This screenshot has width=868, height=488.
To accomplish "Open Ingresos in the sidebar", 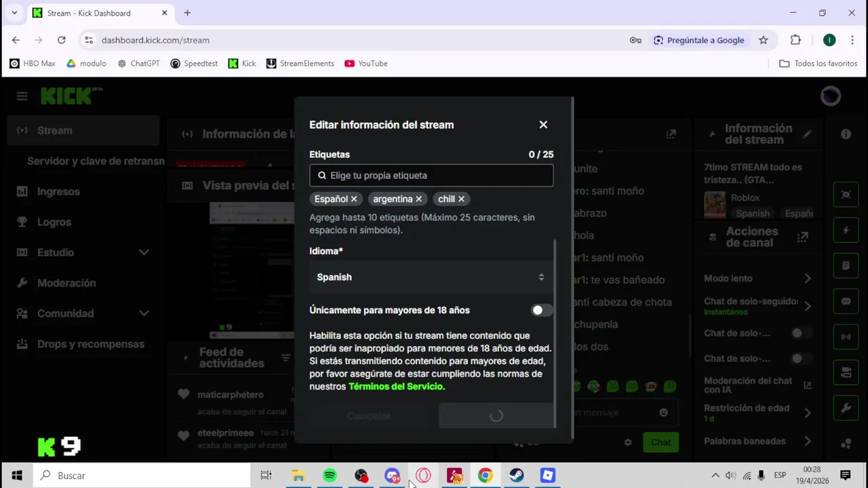I will (58, 192).
